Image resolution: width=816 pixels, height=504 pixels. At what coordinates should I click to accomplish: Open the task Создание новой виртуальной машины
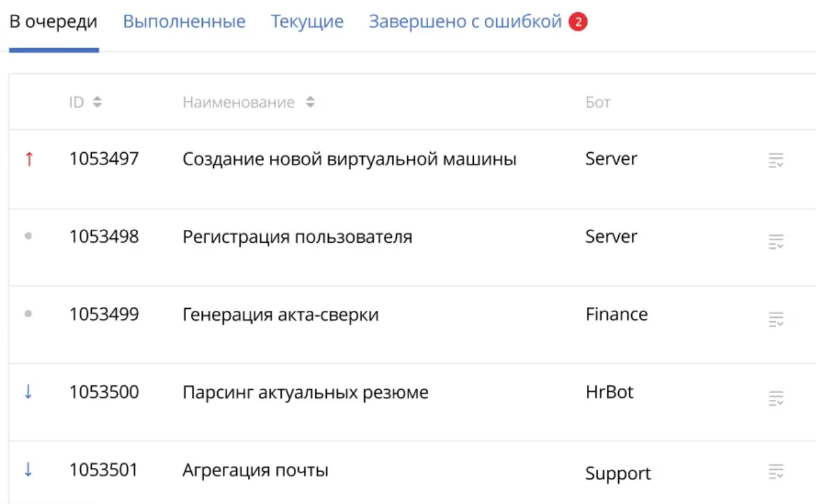point(349,159)
